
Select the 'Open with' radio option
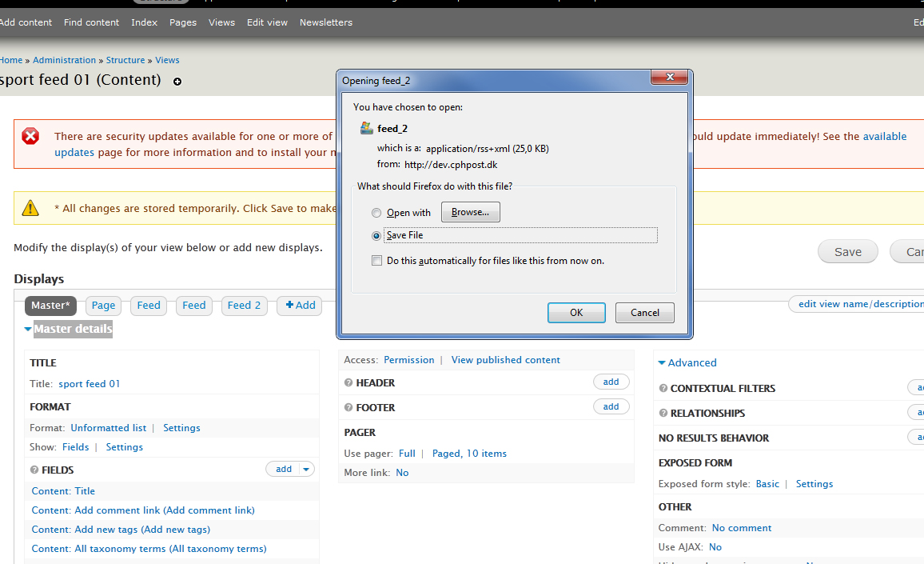376,213
